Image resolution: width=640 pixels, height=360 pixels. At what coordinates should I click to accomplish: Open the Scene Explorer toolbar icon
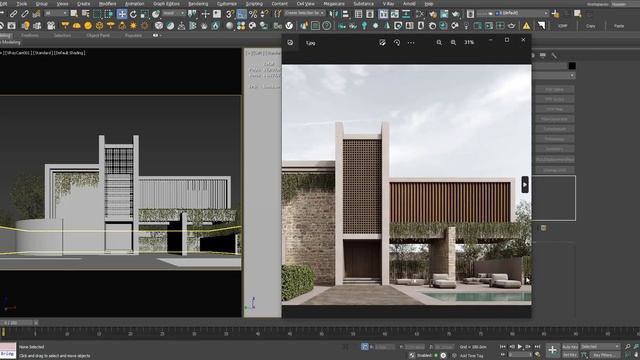point(358,14)
